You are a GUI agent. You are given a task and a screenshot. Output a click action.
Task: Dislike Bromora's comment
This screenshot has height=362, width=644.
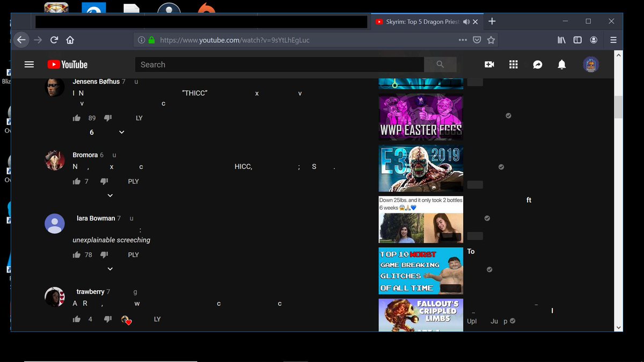(104, 181)
